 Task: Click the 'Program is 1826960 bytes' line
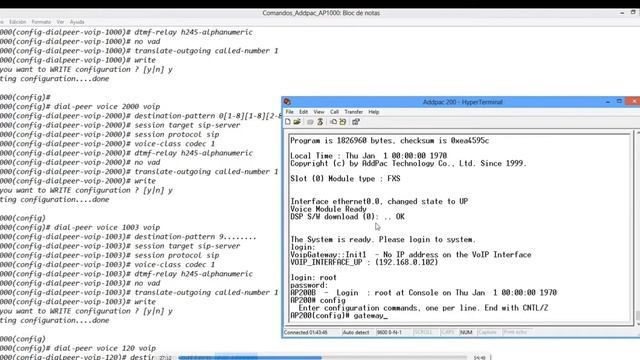pos(389,140)
